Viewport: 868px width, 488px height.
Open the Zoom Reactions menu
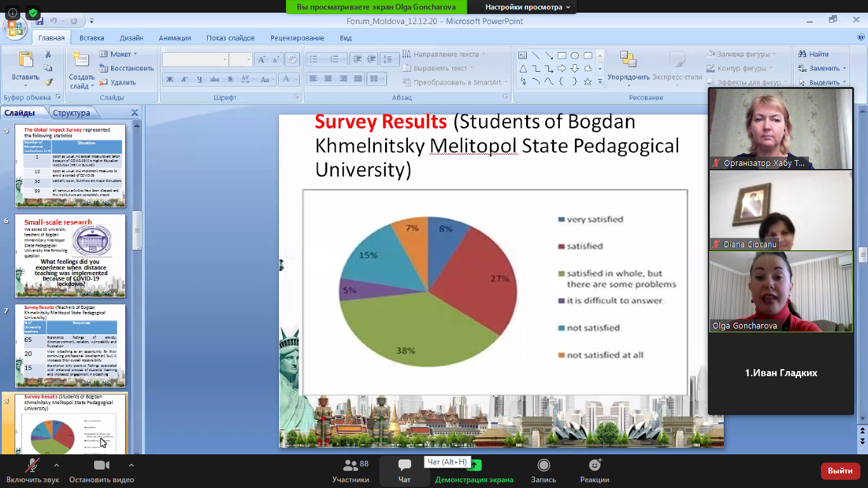tap(595, 466)
